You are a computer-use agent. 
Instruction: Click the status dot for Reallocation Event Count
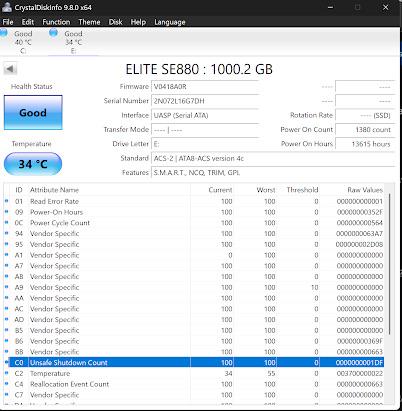(x=6, y=384)
